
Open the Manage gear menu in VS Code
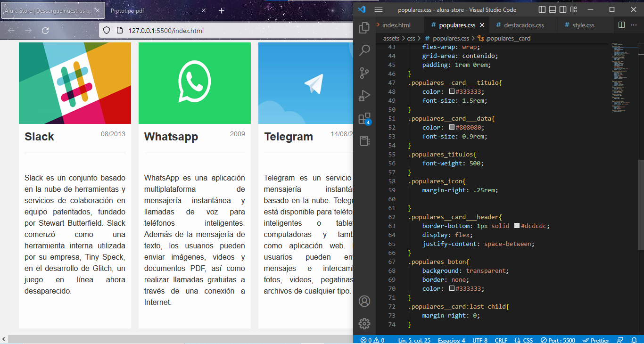(364, 324)
